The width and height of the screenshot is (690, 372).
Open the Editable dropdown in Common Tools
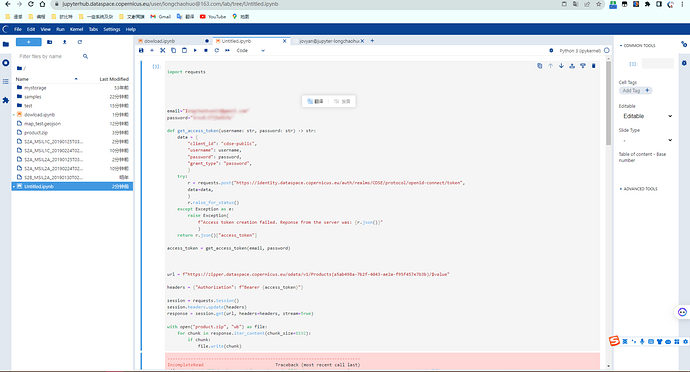(x=646, y=116)
